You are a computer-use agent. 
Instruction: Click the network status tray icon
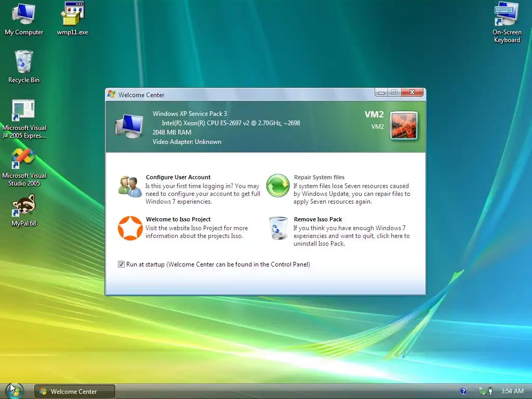tap(482, 391)
